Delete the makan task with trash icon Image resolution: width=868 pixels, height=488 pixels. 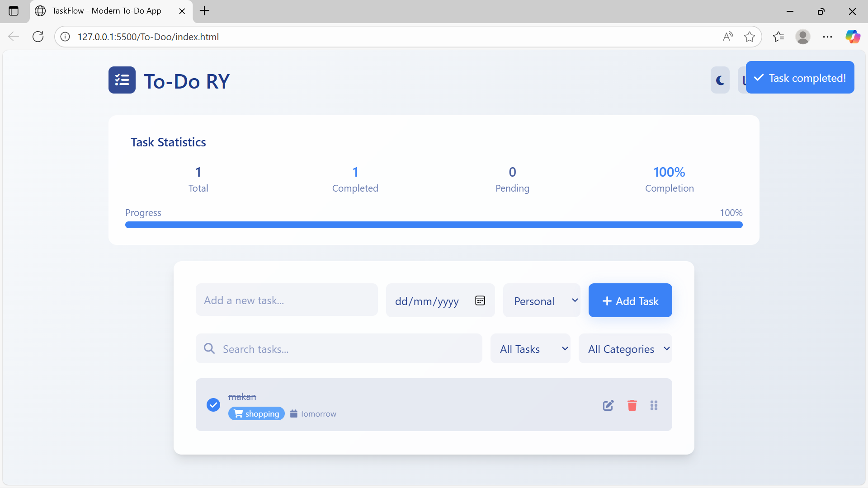[x=632, y=405]
